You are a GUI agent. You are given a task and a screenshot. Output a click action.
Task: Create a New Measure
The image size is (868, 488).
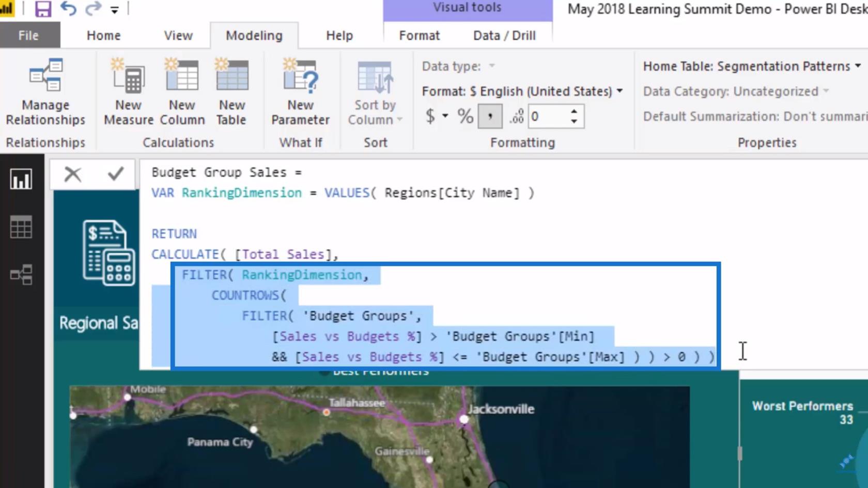click(x=129, y=91)
